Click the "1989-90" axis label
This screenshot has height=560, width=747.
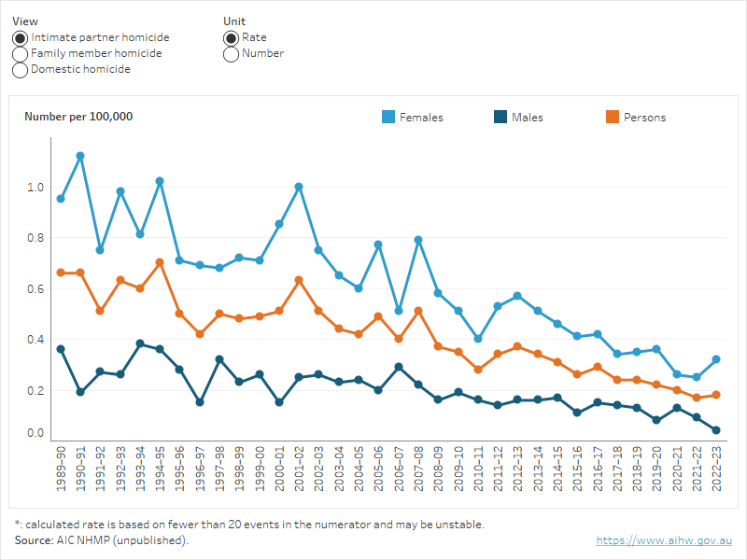pyautogui.click(x=59, y=468)
